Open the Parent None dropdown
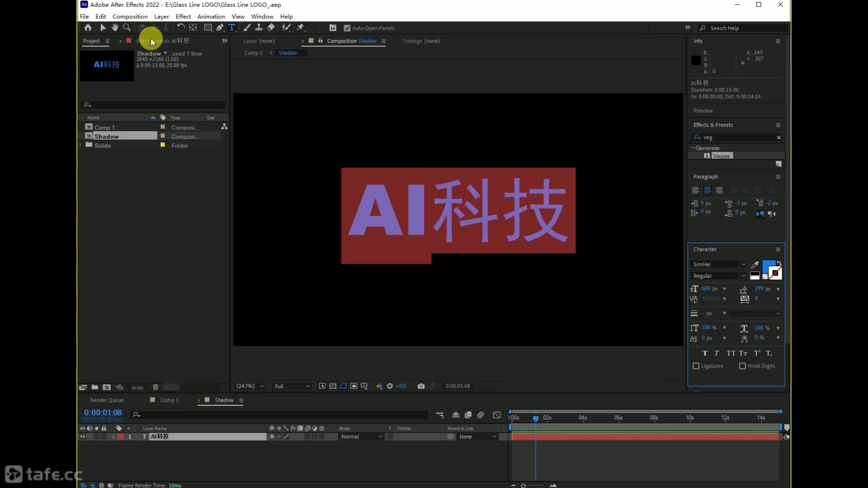This screenshot has width=868, height=488. pyautogui.click(x=477, y=437)
